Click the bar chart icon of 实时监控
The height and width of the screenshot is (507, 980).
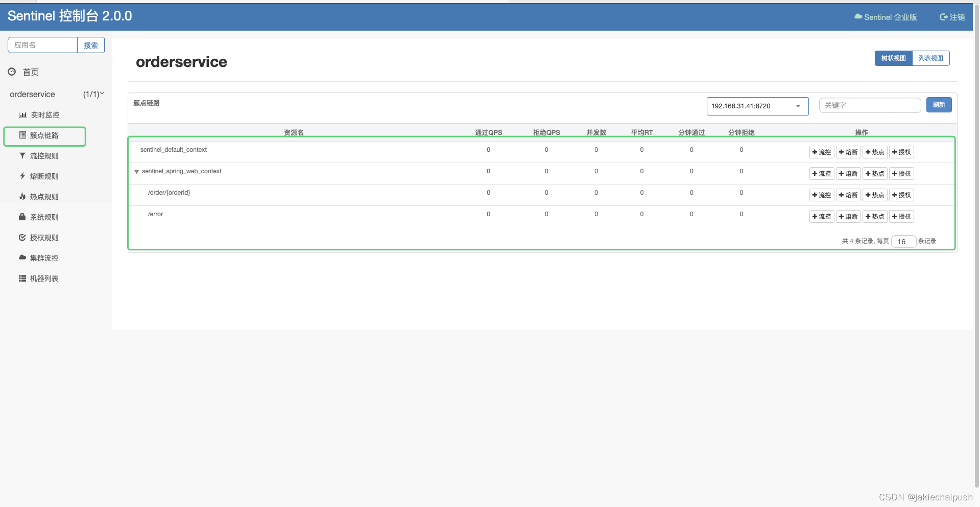[22, 115]
